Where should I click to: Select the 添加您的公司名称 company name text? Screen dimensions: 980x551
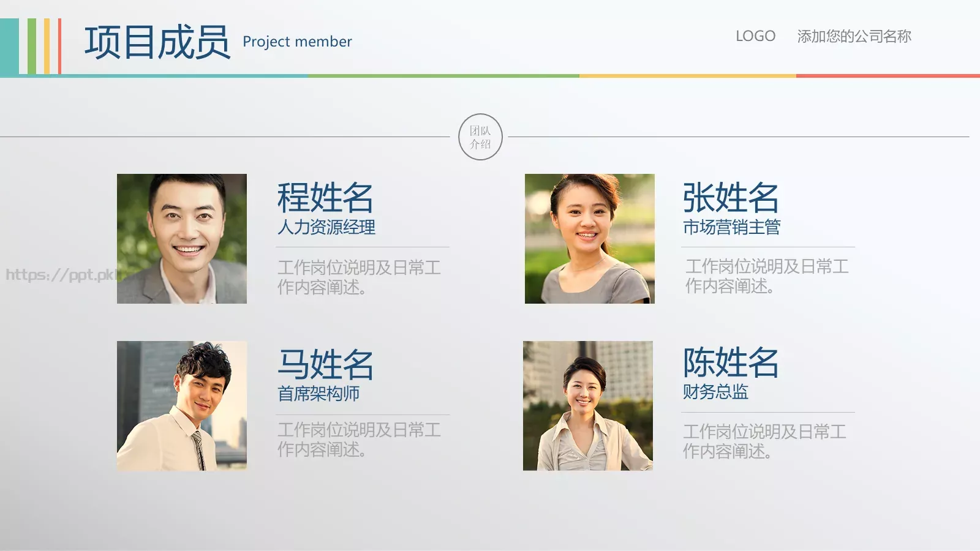pyautogui.click(x=854, y=36)
